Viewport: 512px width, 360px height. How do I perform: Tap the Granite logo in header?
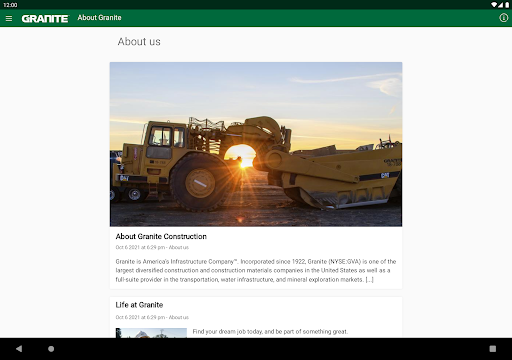click(45, 19)
